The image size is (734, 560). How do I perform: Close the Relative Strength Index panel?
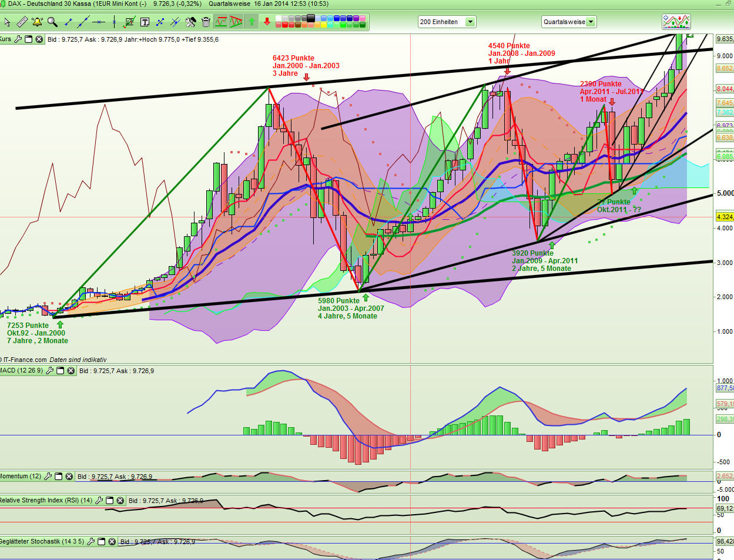(x=120, y=501)
